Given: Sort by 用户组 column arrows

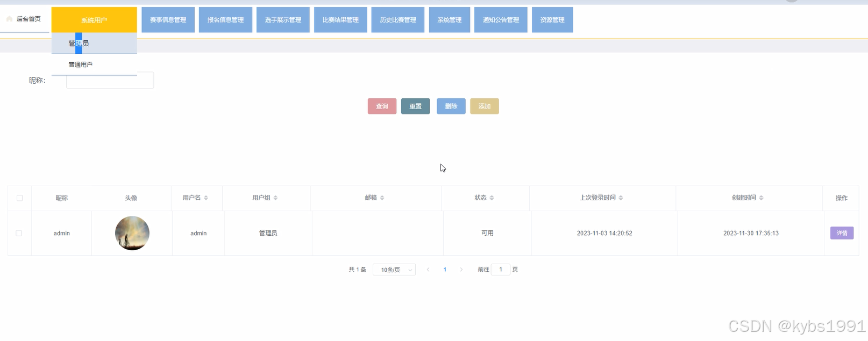Looking at the screenshot, I should [x=275, y=198].
